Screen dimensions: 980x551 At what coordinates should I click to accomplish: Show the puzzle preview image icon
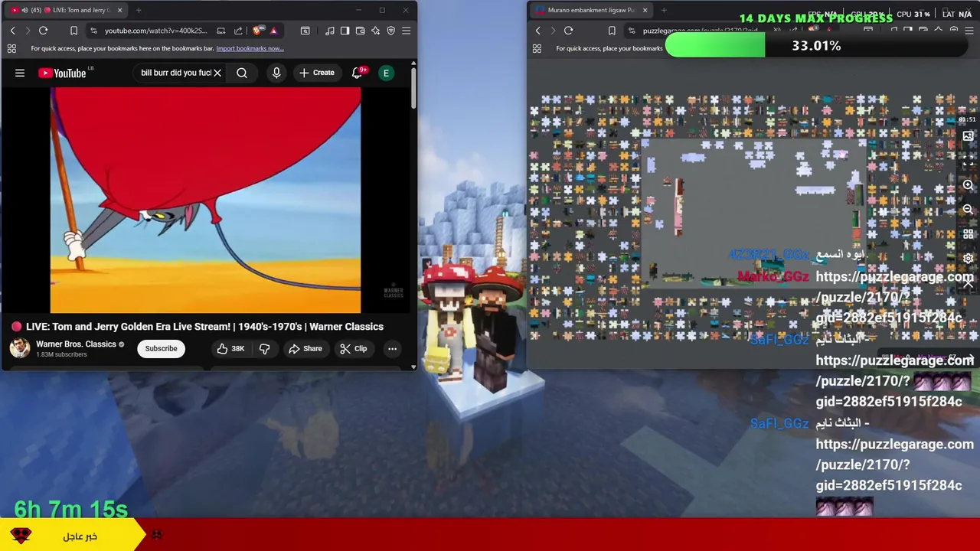click(968, 136)
